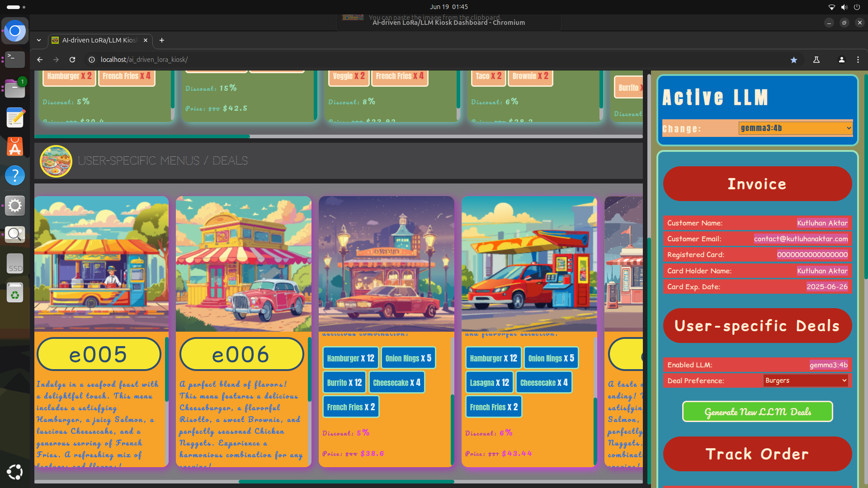Click the Invoice button

click(757, 184)
